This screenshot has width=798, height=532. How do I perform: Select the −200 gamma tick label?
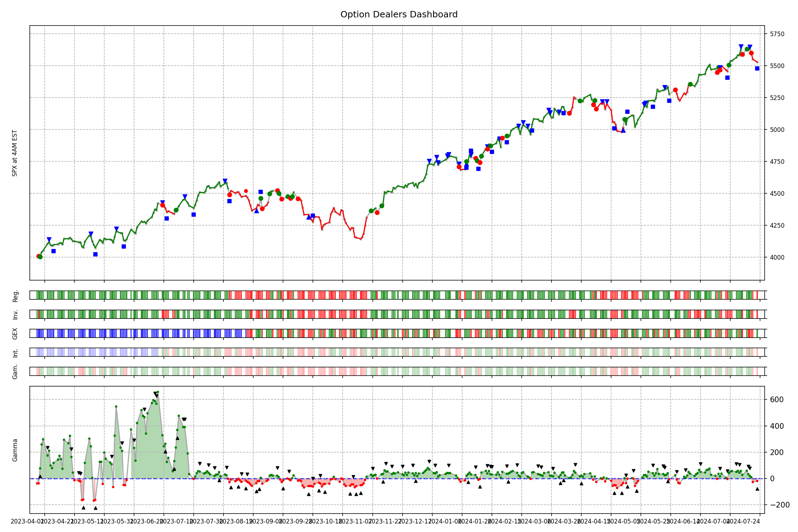(x=779, y=505)
